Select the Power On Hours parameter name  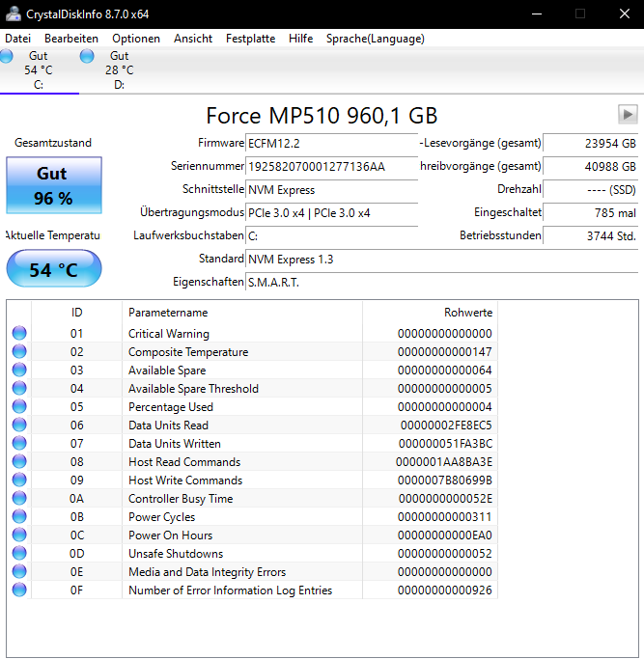(170, 535)
